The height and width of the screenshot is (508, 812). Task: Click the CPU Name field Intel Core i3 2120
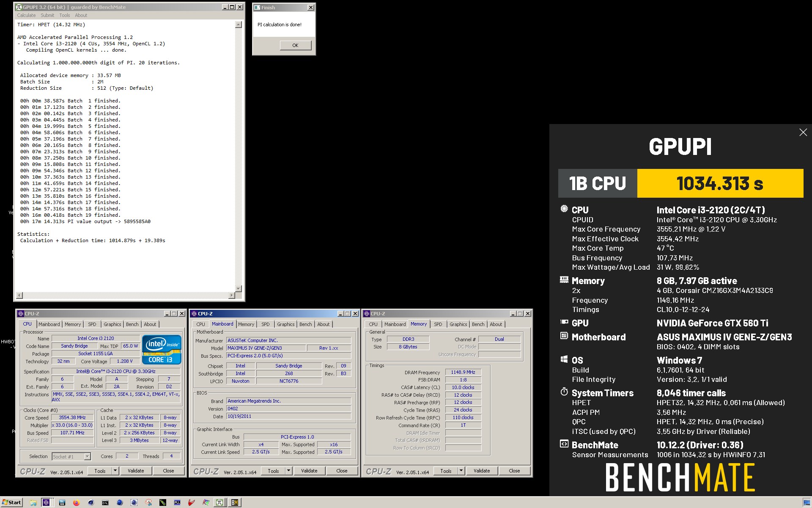point(96,338)
